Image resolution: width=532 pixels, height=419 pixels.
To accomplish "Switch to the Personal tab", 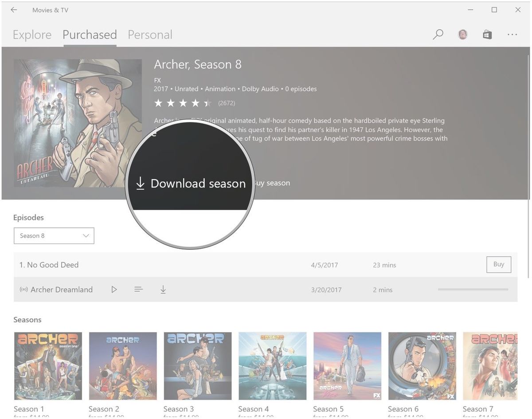I will 150,34.
